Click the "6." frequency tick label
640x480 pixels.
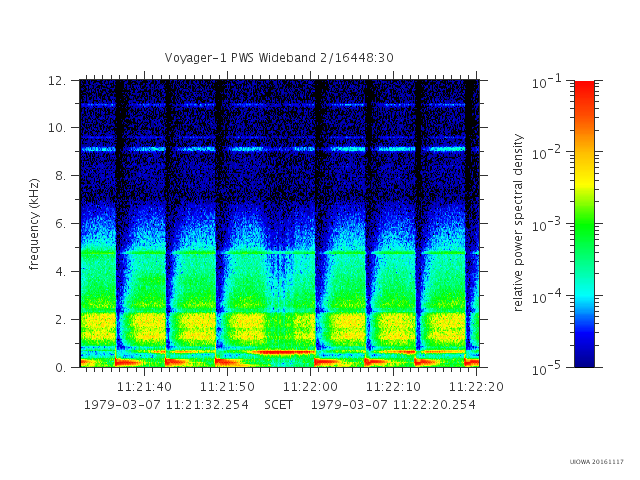coord(60,224)
